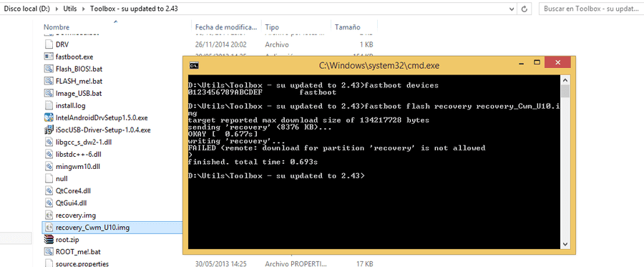This screenshot has height=267, width=644.
Task: Select the mingwm10.dll file icon
Action: tap(49, 166)
